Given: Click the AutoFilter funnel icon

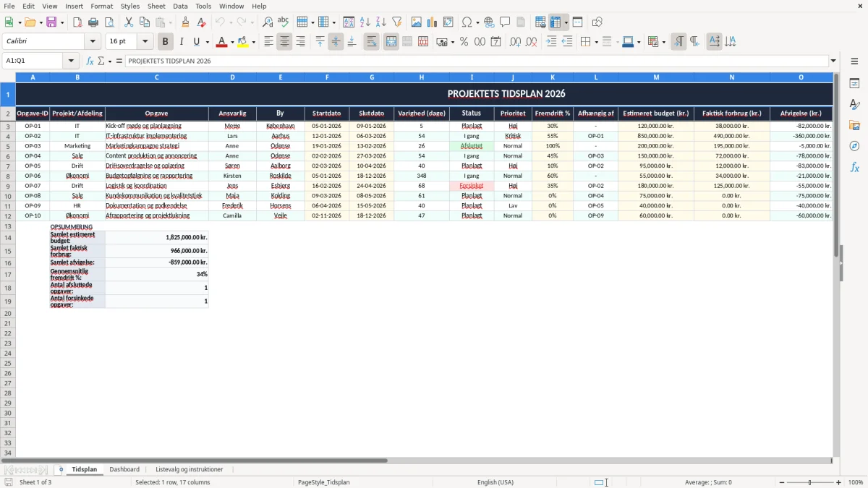Looking at the screenshot, I should point(396,22).
